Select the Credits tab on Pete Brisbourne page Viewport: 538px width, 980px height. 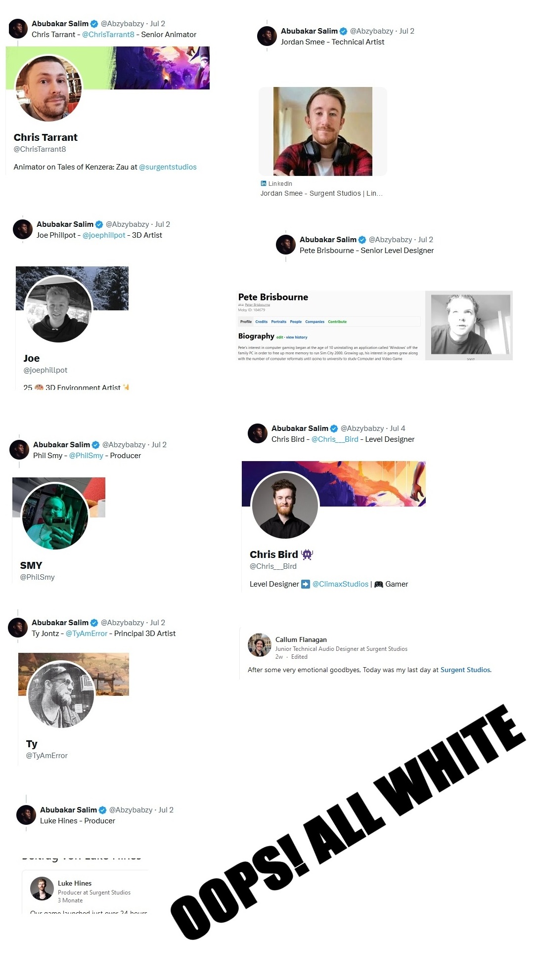click(261, 322)
